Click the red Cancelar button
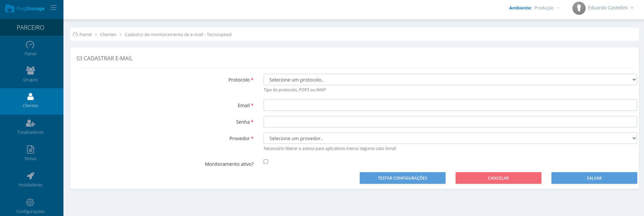The width and height of the screenshot is (644, 216). tap(499, 178)
